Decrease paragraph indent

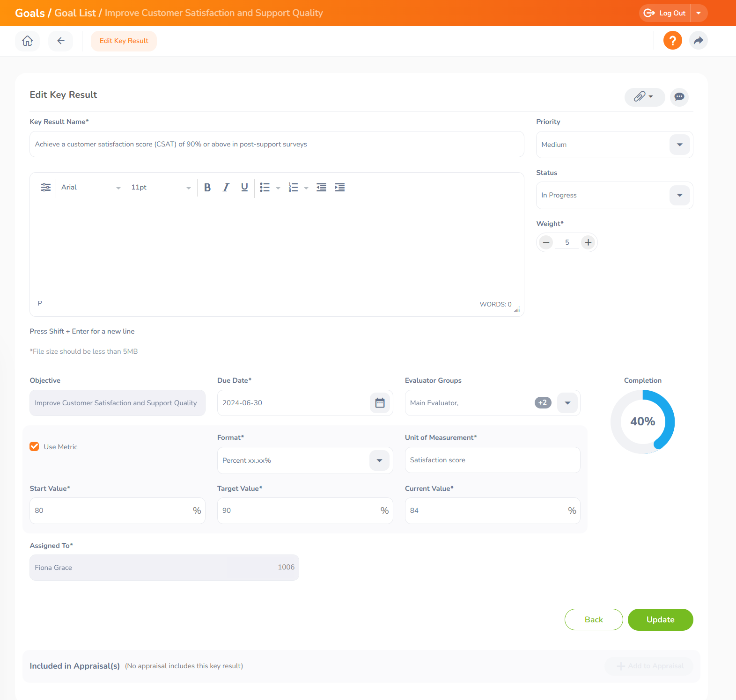(321, 187)
